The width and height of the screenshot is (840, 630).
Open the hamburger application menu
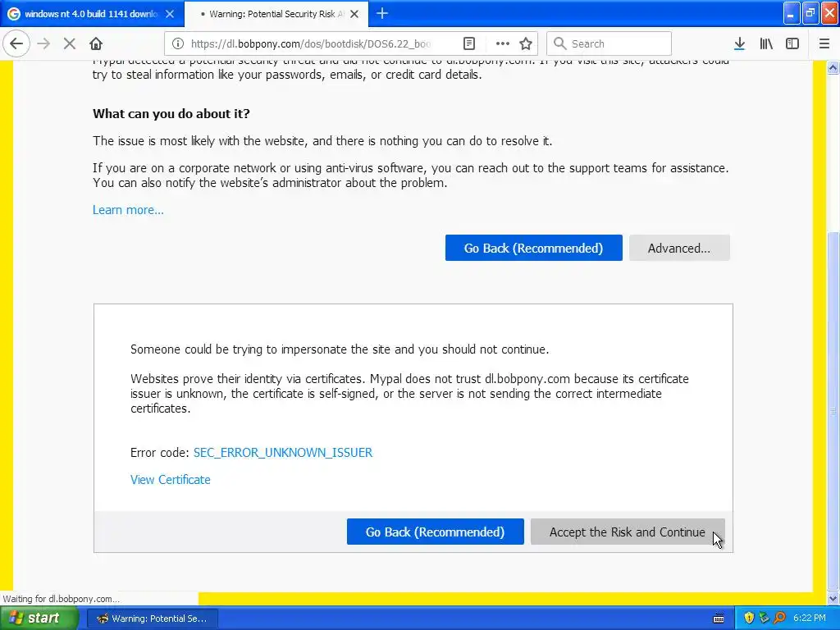click(824, 44)
